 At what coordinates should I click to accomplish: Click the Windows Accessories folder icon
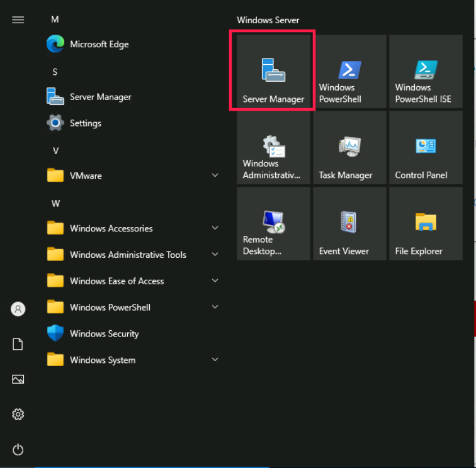pyautogui.click(x=55, y=228)
